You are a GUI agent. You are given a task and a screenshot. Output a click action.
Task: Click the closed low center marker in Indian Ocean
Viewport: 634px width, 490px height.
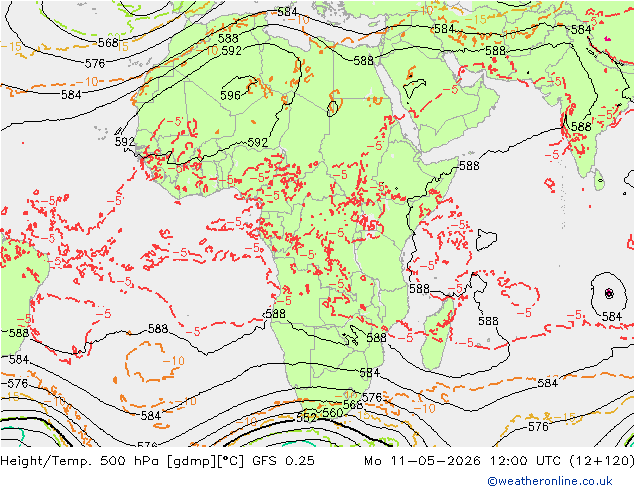(609, 293)
